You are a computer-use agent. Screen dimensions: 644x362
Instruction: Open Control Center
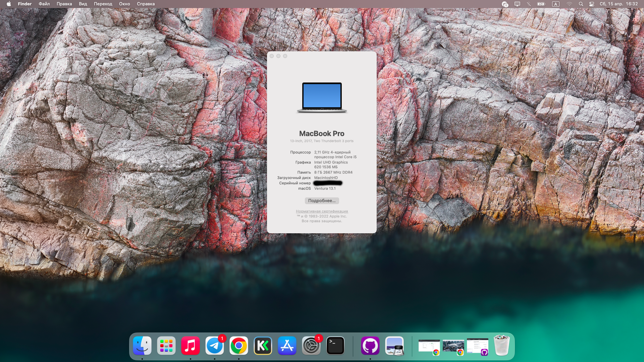click(592, 4)
